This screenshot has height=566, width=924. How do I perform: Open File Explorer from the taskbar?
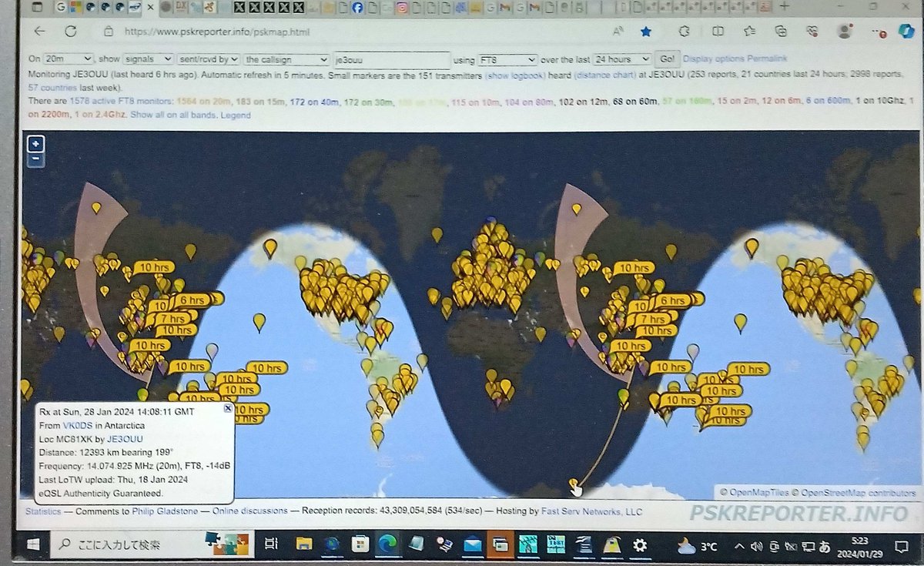pyautogui.click(x=304, y=544)
